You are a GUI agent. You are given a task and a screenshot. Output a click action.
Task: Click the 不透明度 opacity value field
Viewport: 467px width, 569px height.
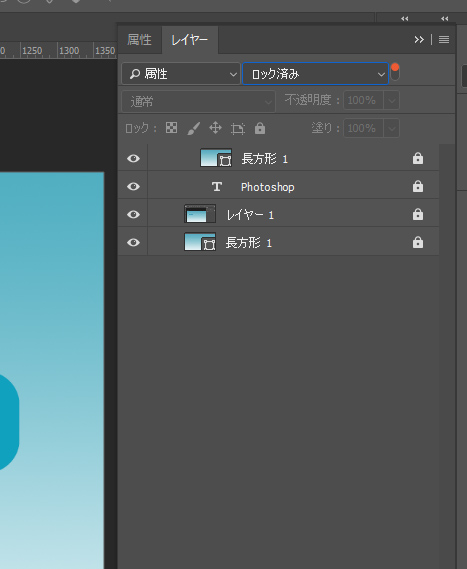363,100
